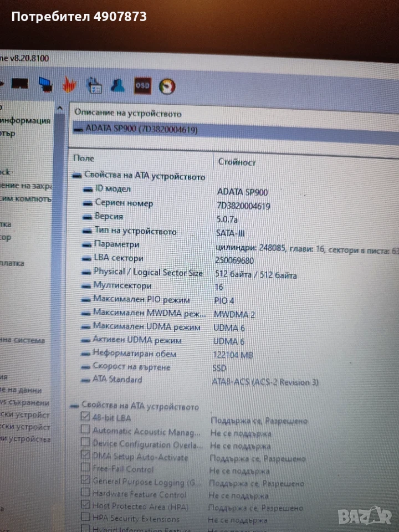Open the OSD panel toolbar icon
Viewport: 399px width, 532px height.
pyautogui.click(x=142, y=86)
